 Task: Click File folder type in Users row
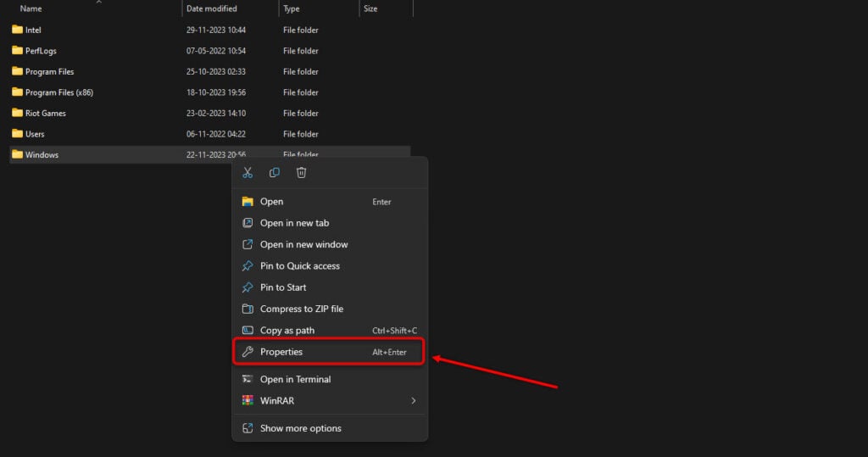(x=301, y=133)
